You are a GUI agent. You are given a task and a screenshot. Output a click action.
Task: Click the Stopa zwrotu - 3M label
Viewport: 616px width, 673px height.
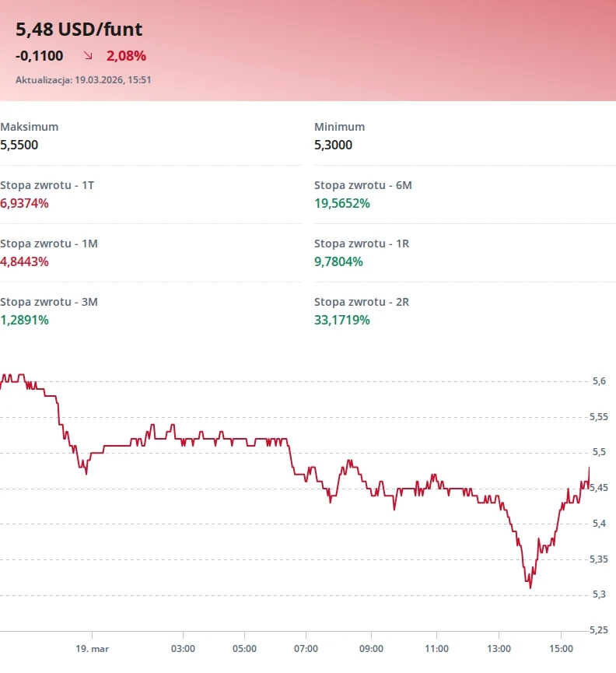click(x=49, y=302)
